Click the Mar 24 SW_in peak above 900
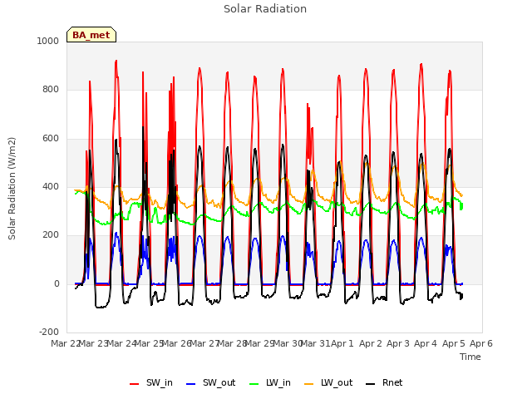This screenshot has width=532, height=399. (x=116, y=62)
